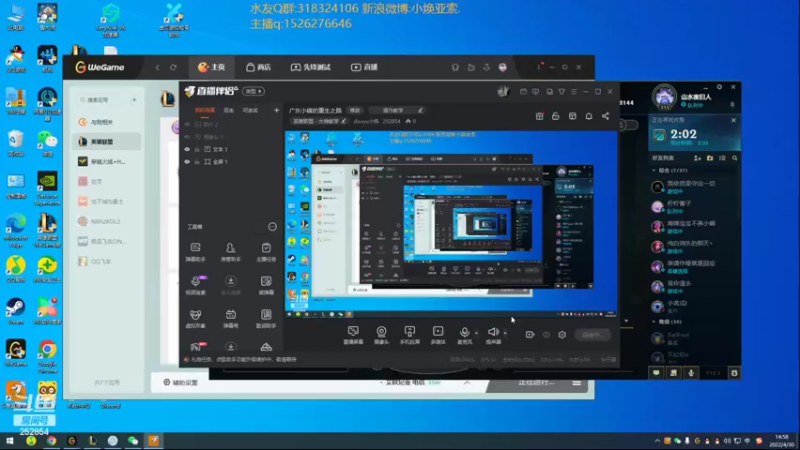This screenshot has height=450, width=800.
Task: Click microphone icon at bottom of League panel
Action: [x=691, y=373]
